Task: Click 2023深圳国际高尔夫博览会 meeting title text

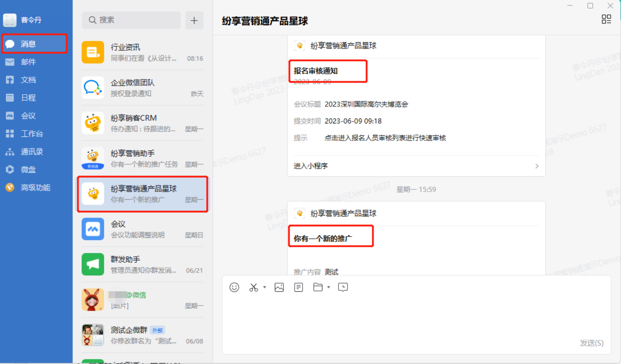Action: [x=366, y=105]
